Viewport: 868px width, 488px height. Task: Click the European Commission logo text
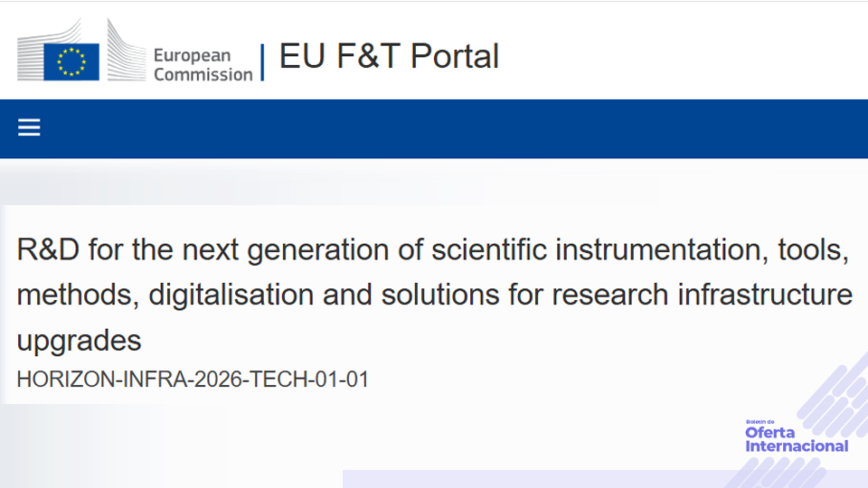coord(202,65)
